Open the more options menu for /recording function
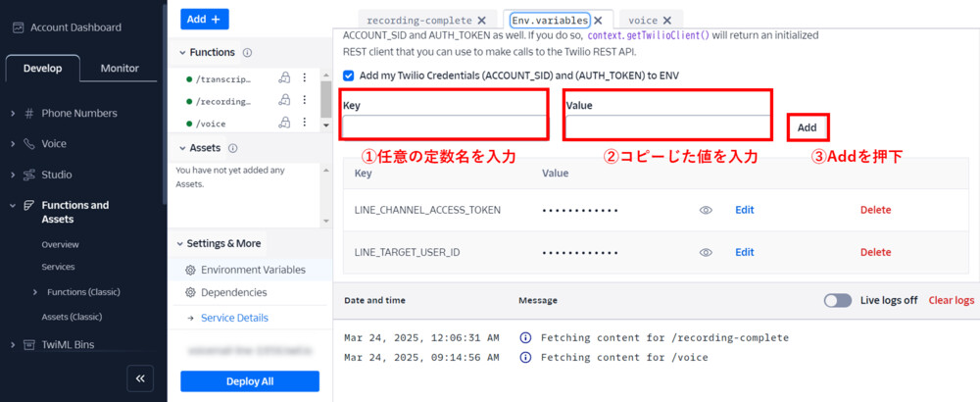Image resolution: width=980 pixels, height=402 pixels. pos(305,100)
